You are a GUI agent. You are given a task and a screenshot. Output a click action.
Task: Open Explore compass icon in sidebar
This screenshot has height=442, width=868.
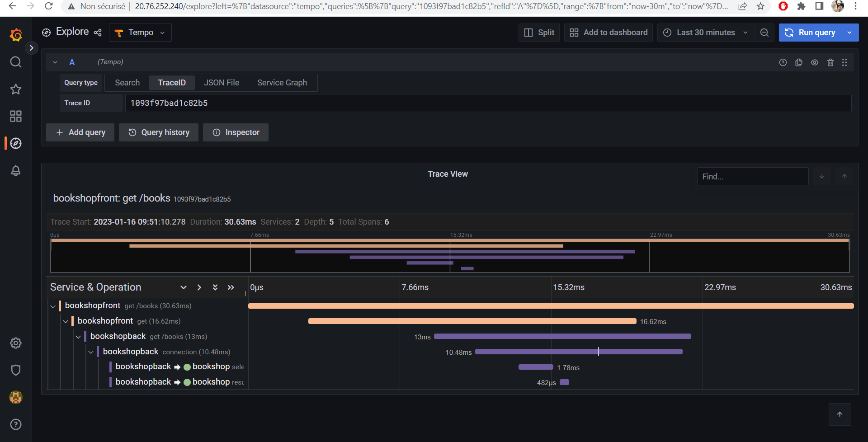(16, 143)
